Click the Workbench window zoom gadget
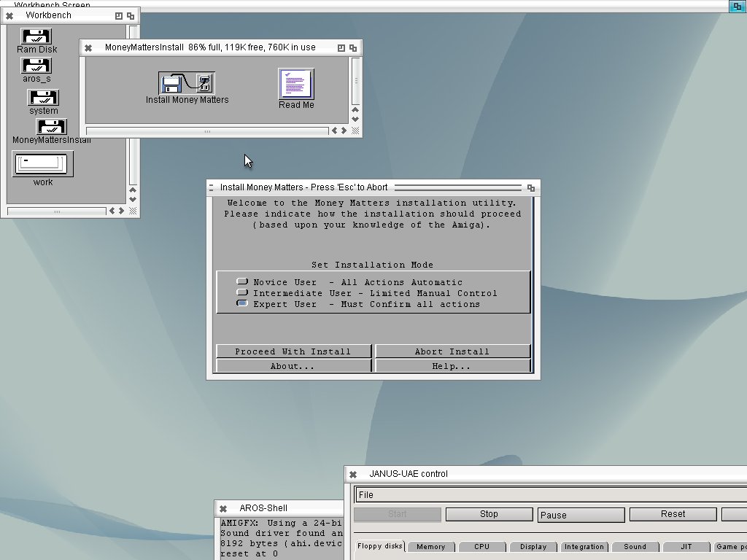Image resolution: width=747 pixels, height=560 pixels. point(119,16)
